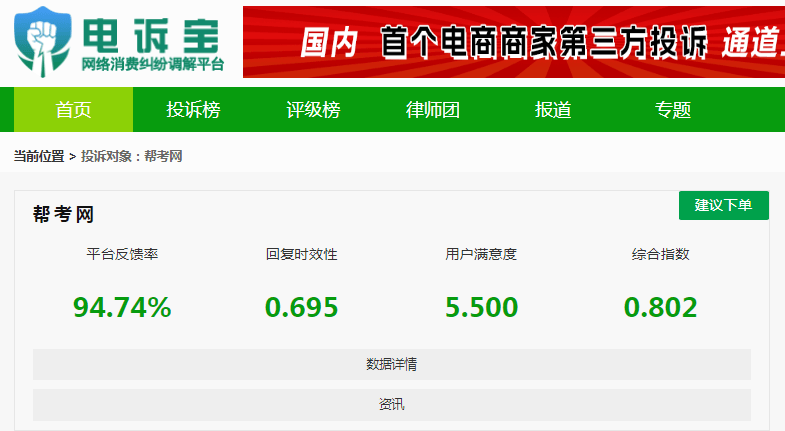This screenshot has height=431, width=785.
Task: Click the 用户满意度 label
Action: pos(481,254)
